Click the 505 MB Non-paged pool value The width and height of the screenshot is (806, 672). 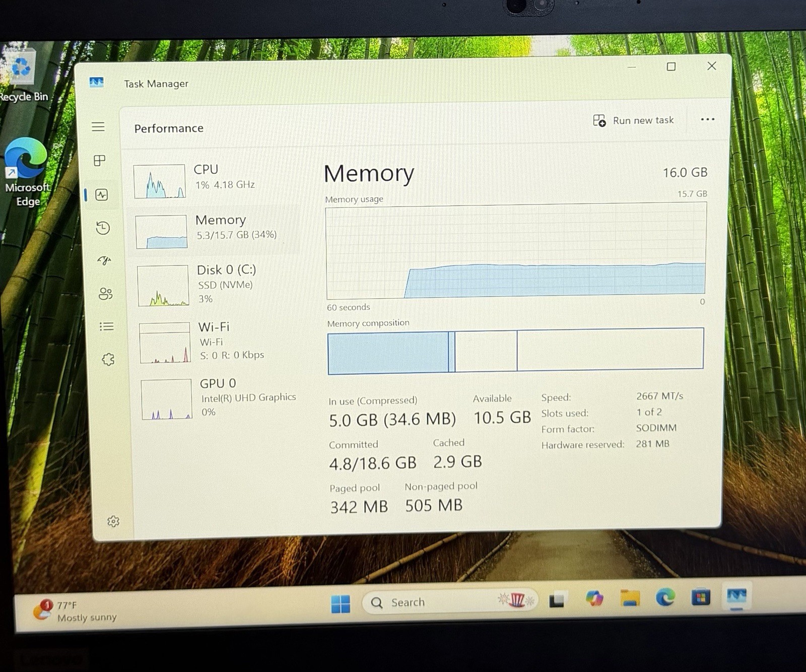coord(434,505)
